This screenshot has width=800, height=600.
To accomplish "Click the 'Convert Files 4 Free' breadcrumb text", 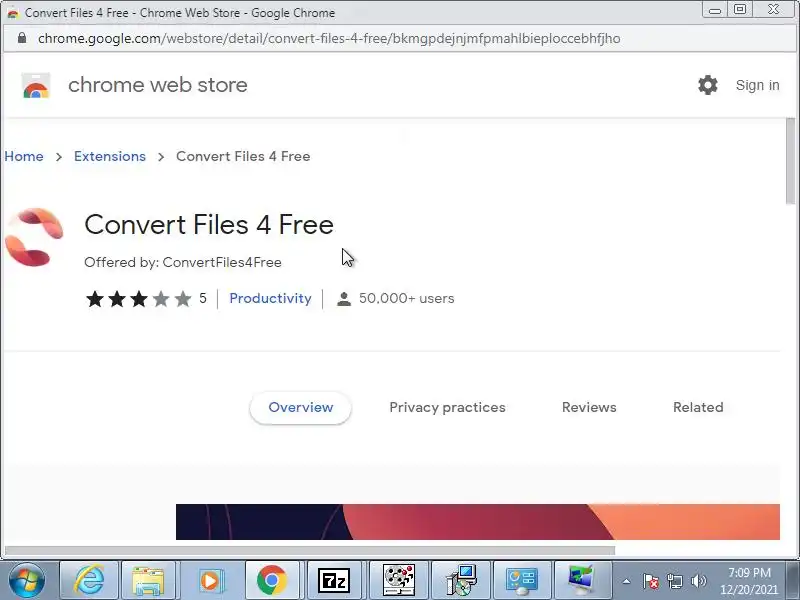I will click(243, 156).
